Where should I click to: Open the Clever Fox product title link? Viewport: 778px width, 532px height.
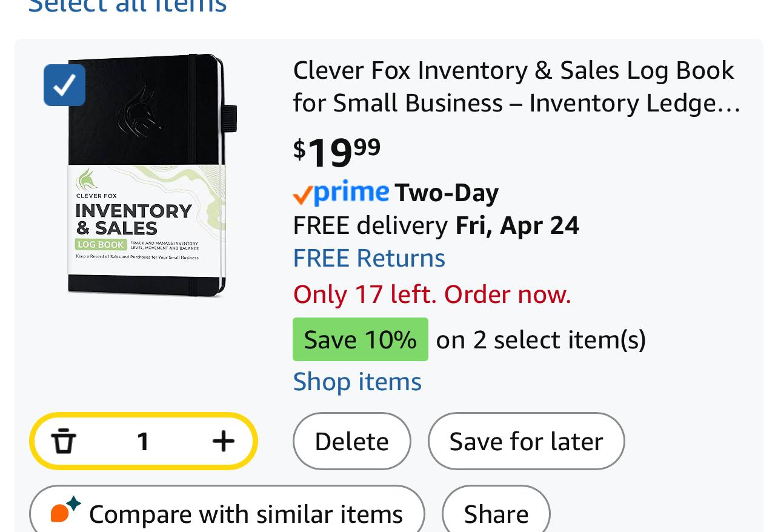(516, 87)
